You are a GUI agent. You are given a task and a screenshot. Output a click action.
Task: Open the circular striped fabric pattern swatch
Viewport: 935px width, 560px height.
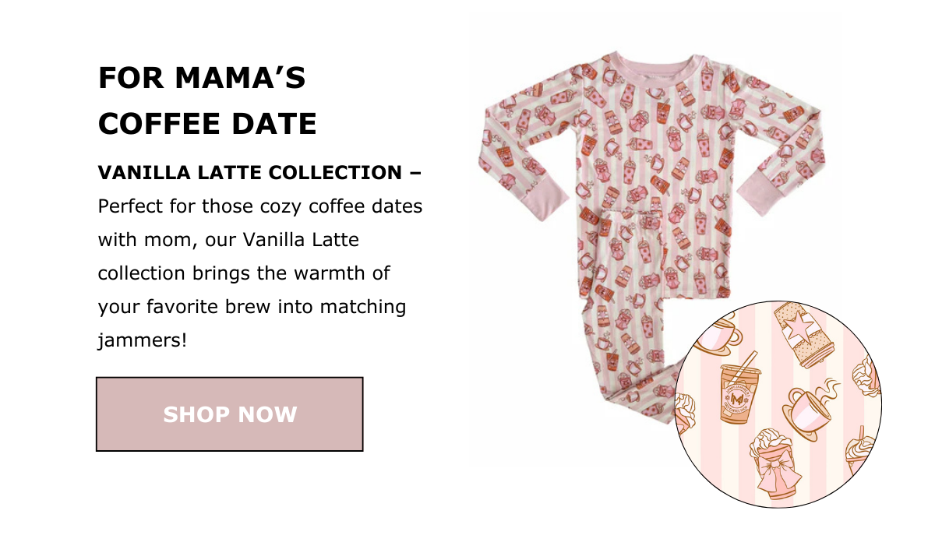778,405
